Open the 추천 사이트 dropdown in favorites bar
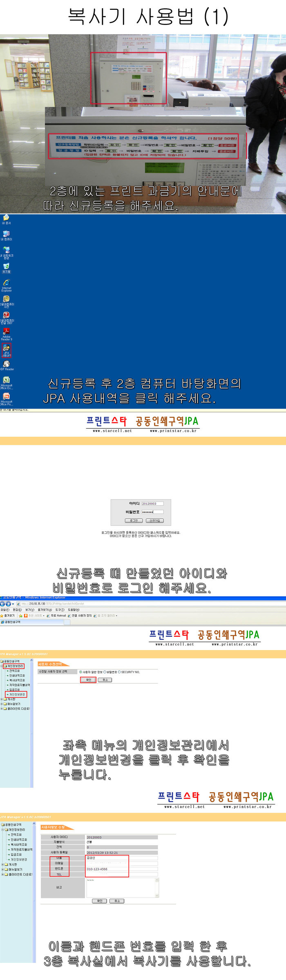 pos(34,616)
